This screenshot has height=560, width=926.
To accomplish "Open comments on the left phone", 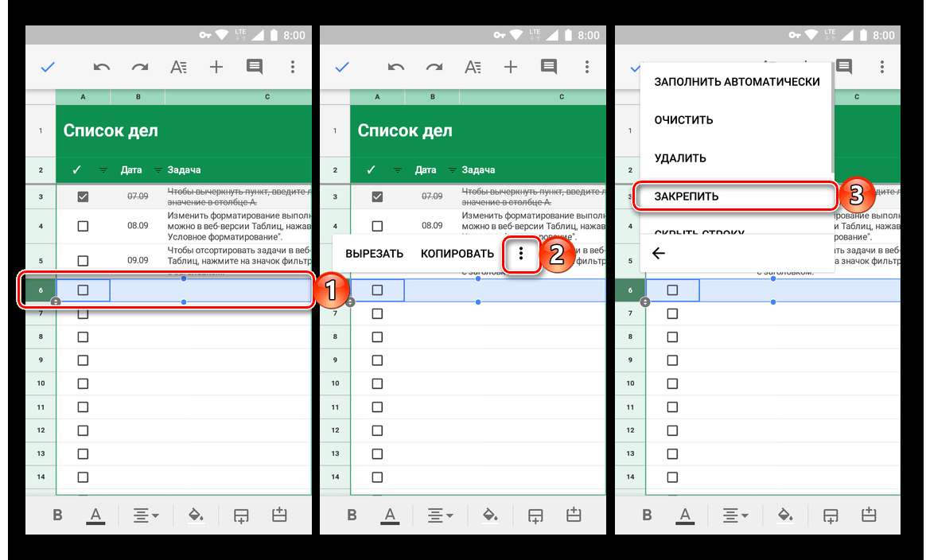I will pyautogui.click(x=255, y=67).
